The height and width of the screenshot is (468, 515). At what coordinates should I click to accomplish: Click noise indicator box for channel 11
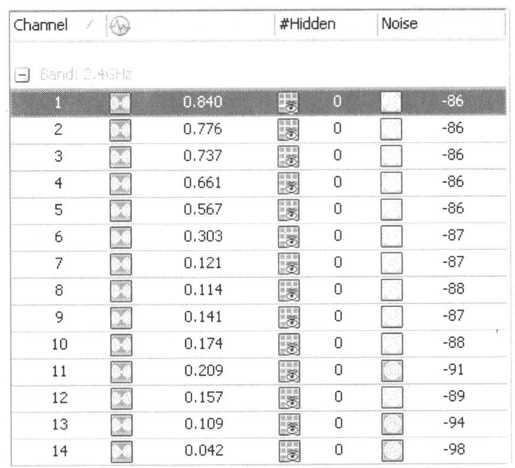(x=392, y=371)
